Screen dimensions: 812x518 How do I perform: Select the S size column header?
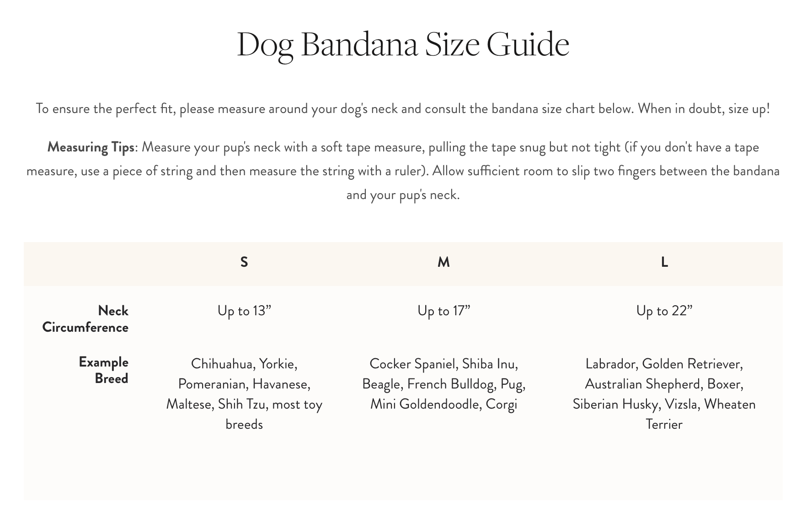tap(244, 262)
